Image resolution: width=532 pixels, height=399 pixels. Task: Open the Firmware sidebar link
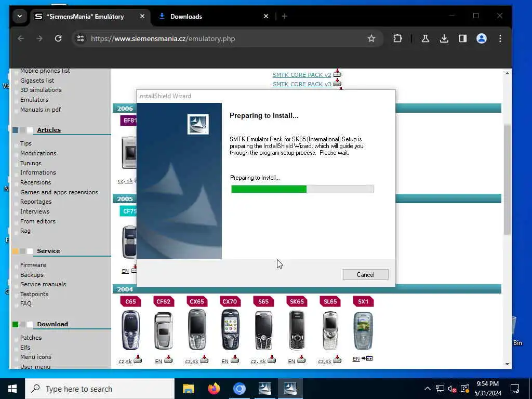point(33,265)
